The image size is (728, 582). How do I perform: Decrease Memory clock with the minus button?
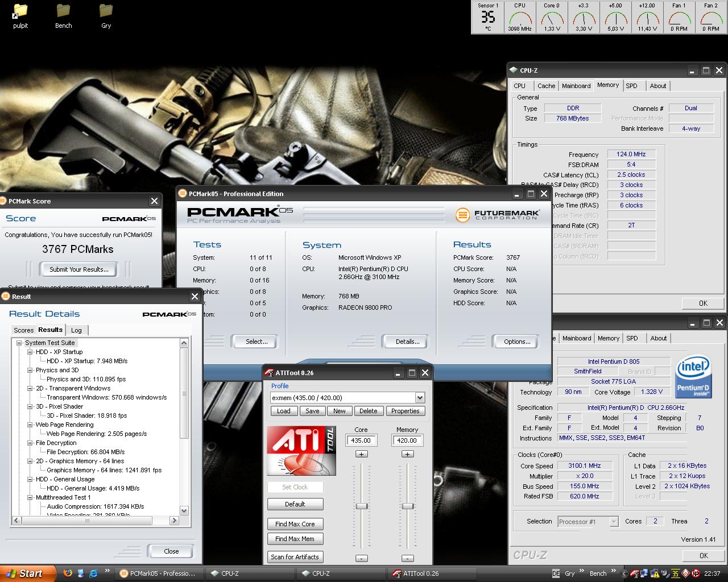coord(407,558)
